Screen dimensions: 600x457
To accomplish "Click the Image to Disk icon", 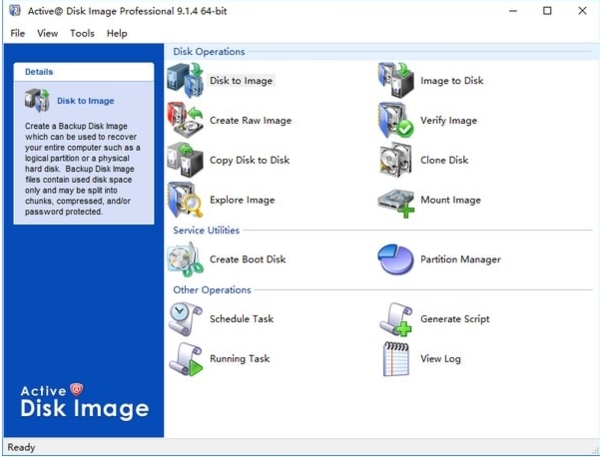I will (x=396, y=80).
